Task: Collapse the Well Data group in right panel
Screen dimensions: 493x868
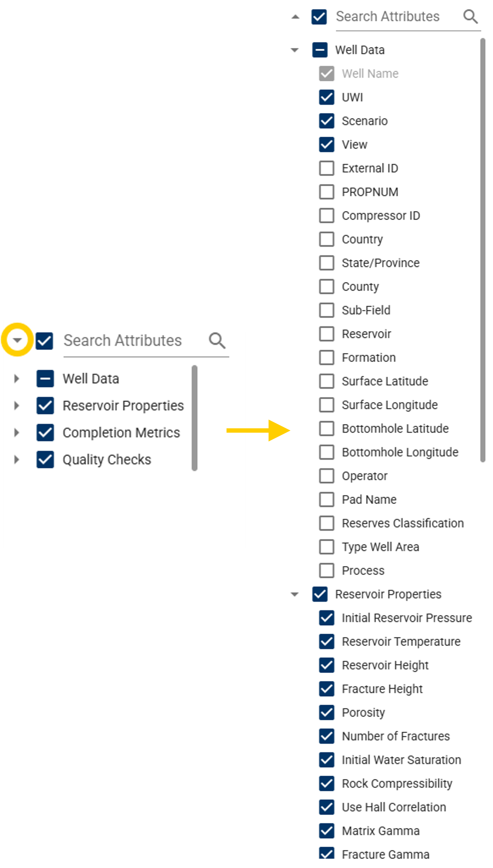Action: pyautogui.click(x=295, y=50)
